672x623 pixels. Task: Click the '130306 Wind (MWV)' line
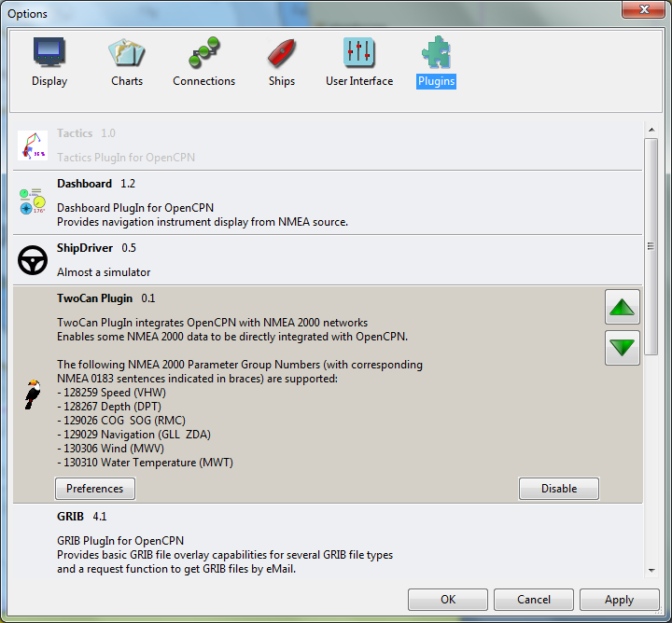coord(110,449)
